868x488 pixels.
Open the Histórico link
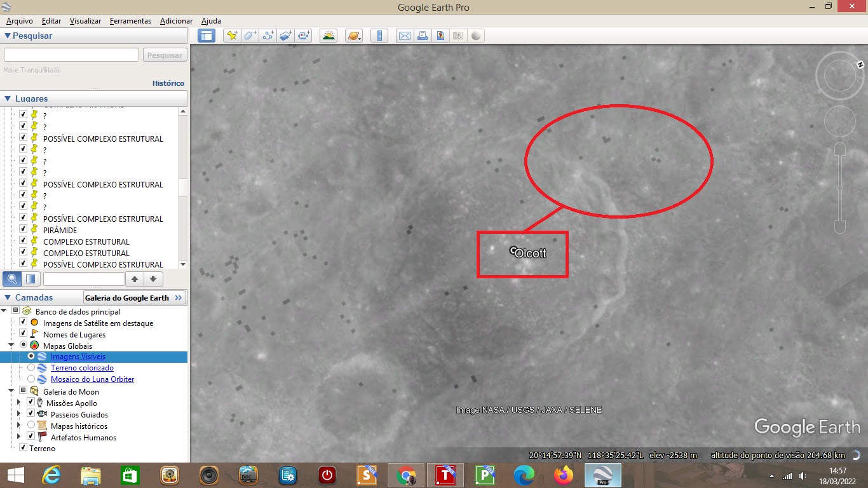[x=168, y=83]
